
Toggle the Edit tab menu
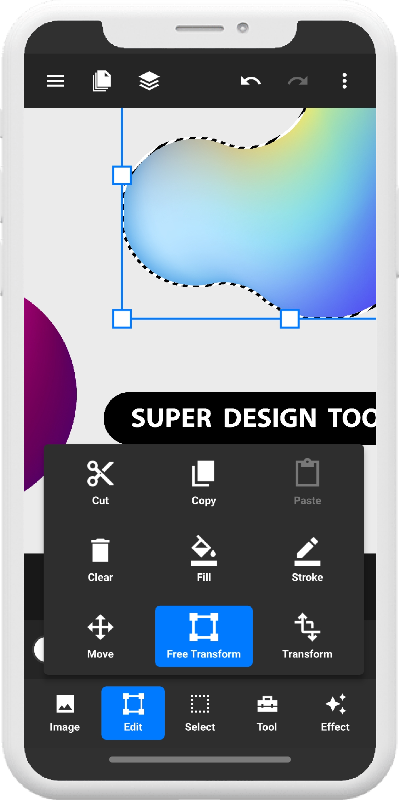click(x=133, y=713)
